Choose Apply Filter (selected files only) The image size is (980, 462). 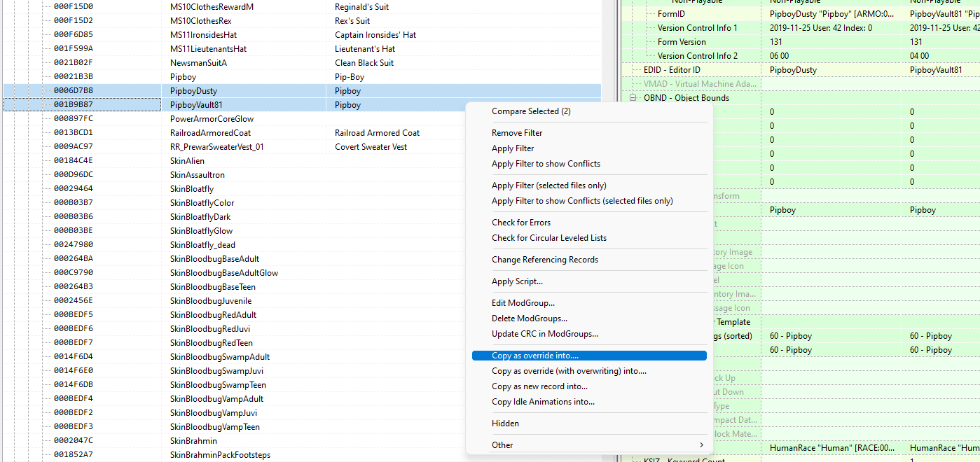pos(549,185)
